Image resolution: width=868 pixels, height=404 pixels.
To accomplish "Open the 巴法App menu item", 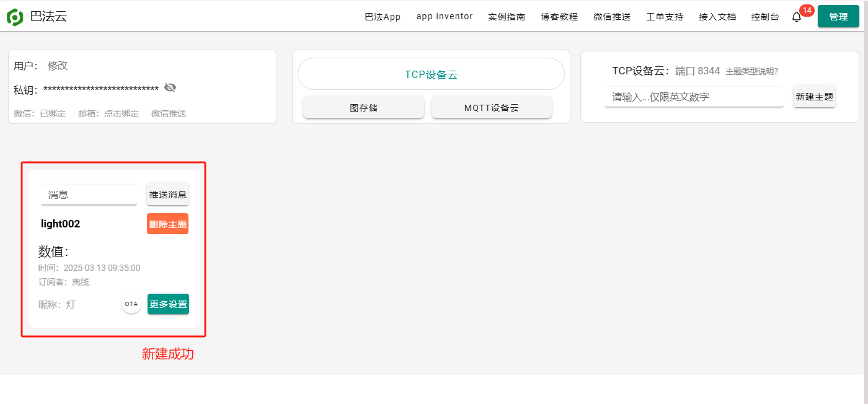I will 383,17.
